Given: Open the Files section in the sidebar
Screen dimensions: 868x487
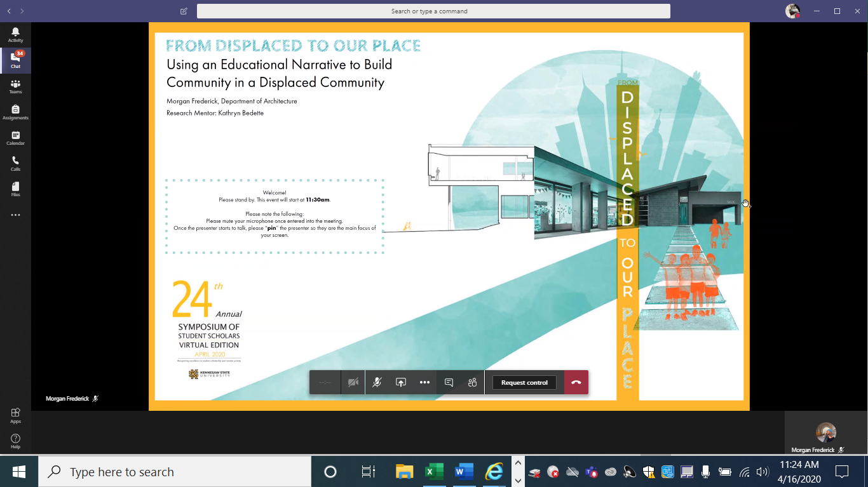Looking at the screenshot, I should click(x=15, y=189).
